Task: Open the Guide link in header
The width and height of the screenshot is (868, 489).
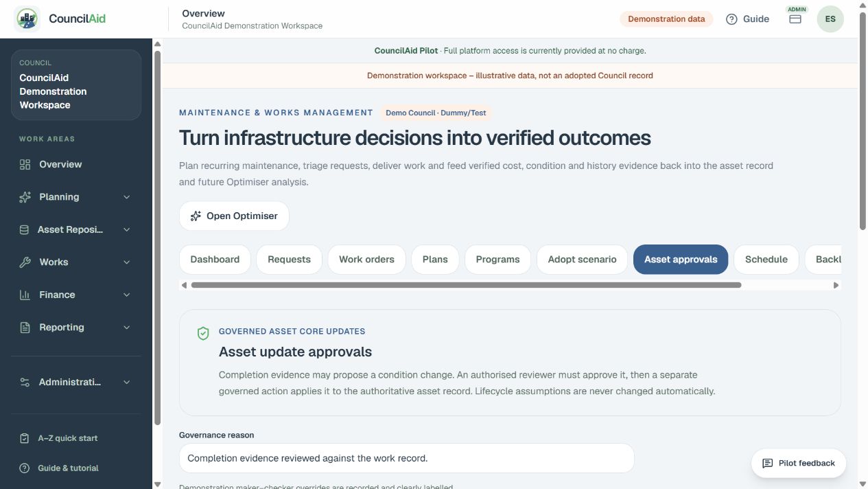Action: pos(747,19)
